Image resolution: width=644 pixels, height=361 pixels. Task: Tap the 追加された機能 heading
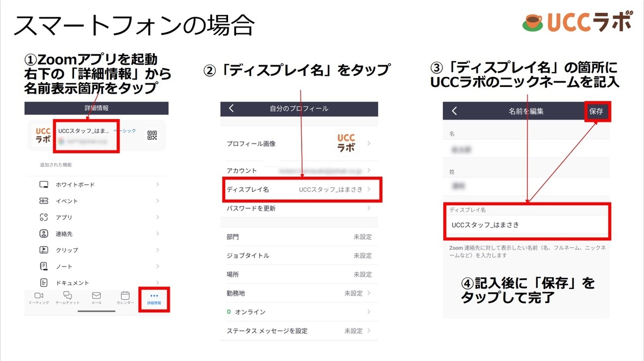pyautogui.click(x=56, y=164)
